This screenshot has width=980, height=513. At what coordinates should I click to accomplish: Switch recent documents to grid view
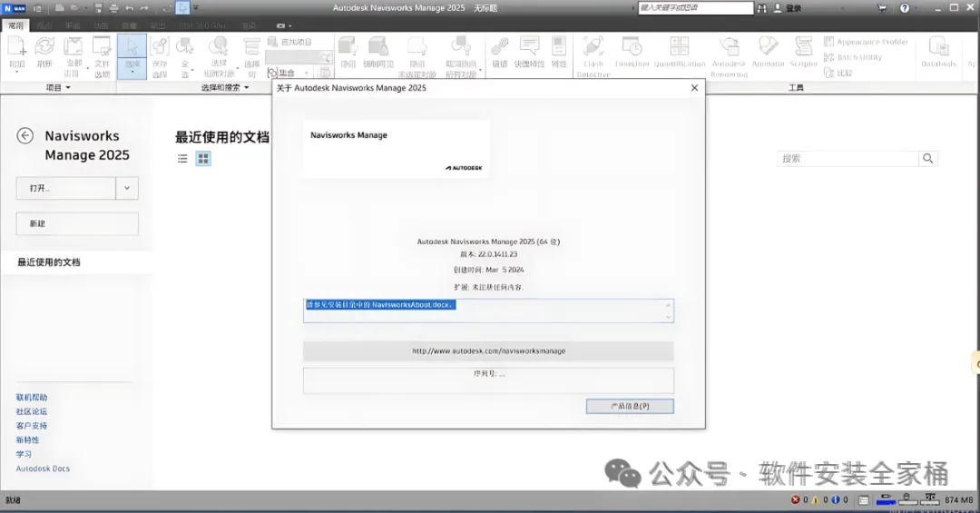click(x=203, y=159)
